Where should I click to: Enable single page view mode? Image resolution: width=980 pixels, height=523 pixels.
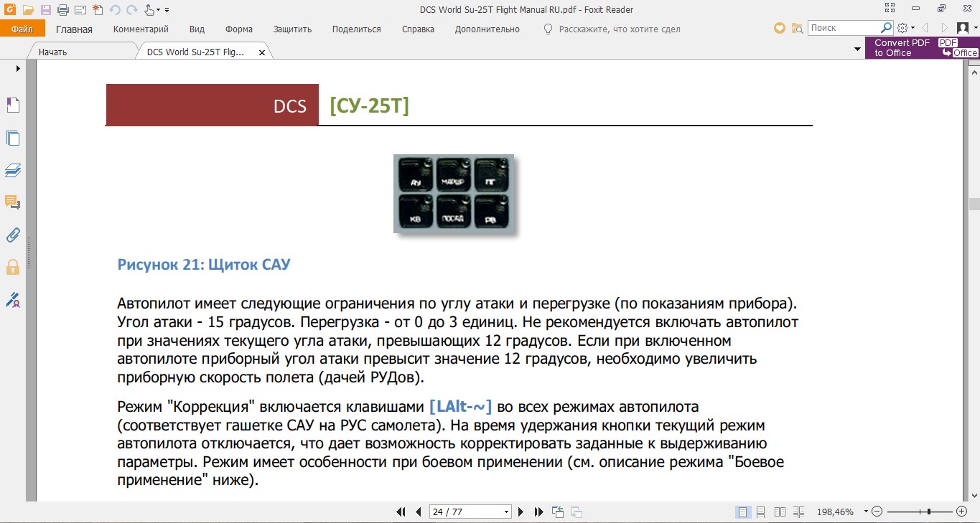pyautogui.click(x=743, y=512)
